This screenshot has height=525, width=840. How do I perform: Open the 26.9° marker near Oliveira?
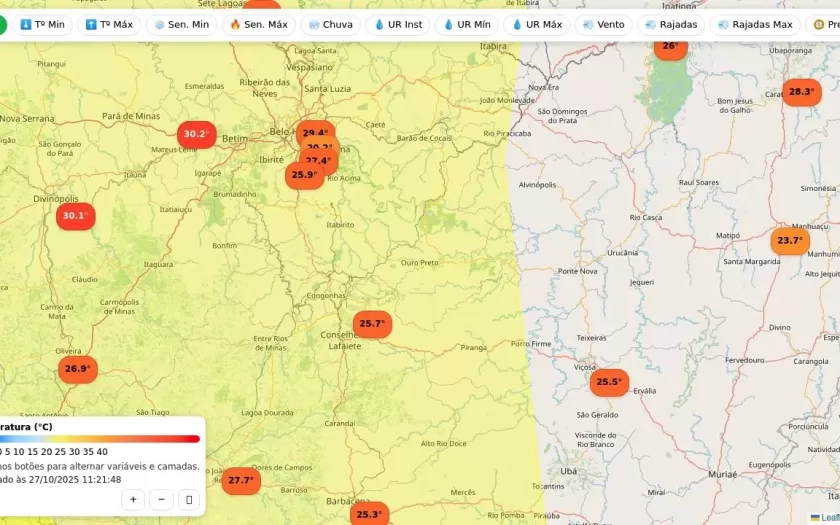pos(78,370)
